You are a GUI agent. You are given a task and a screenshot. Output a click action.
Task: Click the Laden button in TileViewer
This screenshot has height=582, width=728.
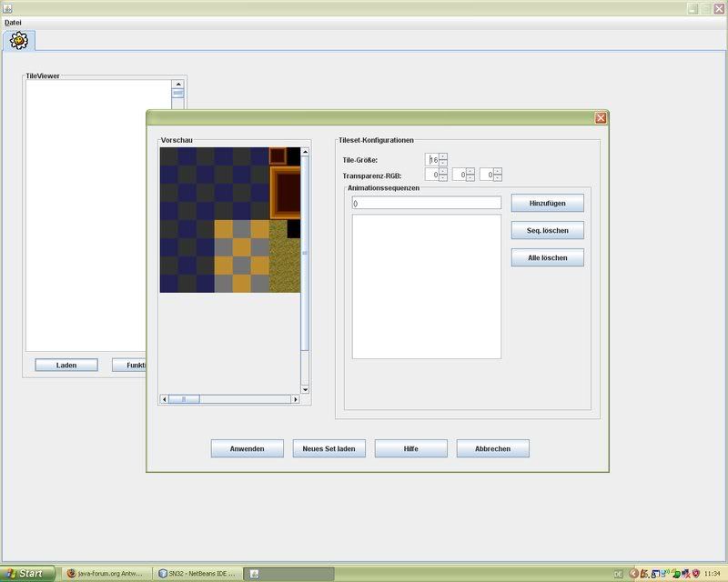tap(66, 366)
